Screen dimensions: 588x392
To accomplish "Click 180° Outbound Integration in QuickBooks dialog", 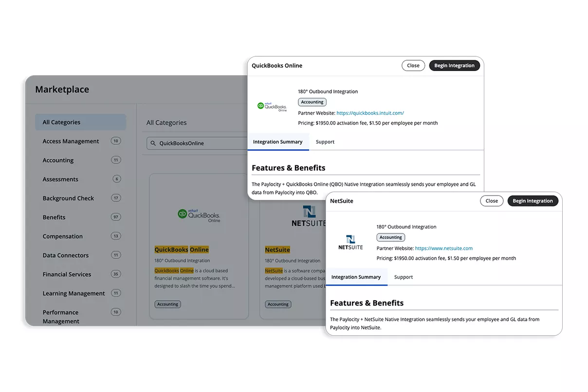I will pos(328,91).
